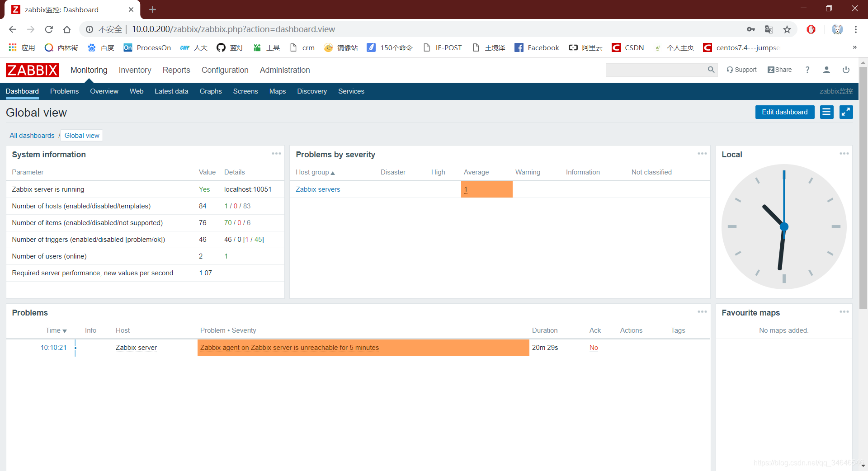Open the unreachable agent problem link
This screenshot has height=471, width=868.
coord(289,348)
